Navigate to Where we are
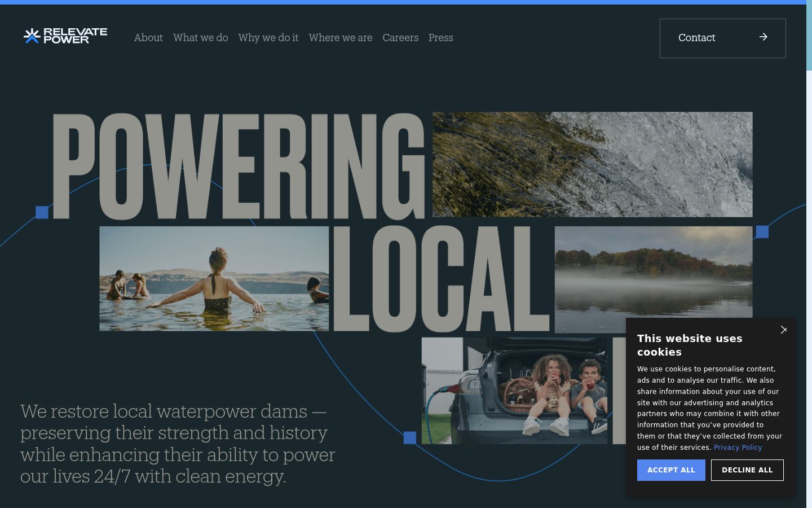This screenshot has width=812, height=508. 341,38
